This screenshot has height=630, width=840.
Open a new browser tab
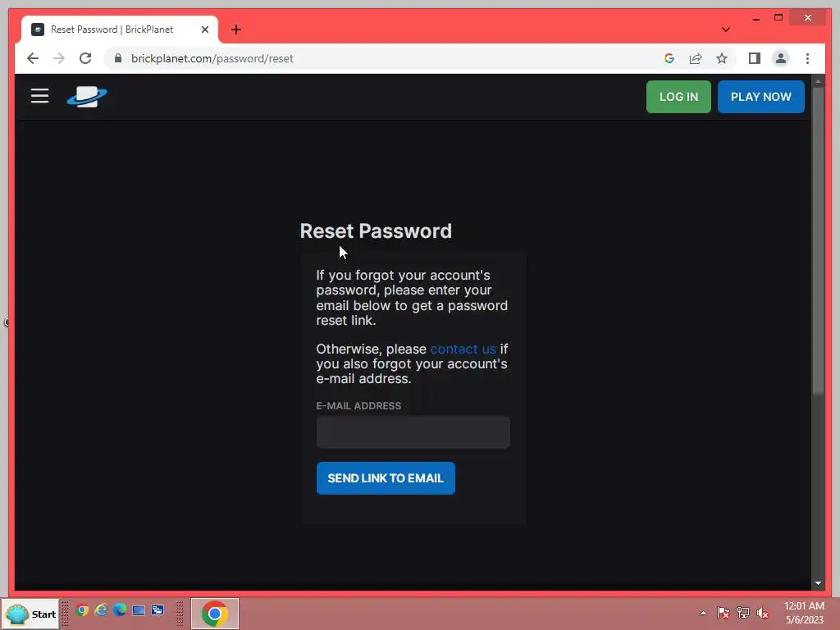coord(236,30)
